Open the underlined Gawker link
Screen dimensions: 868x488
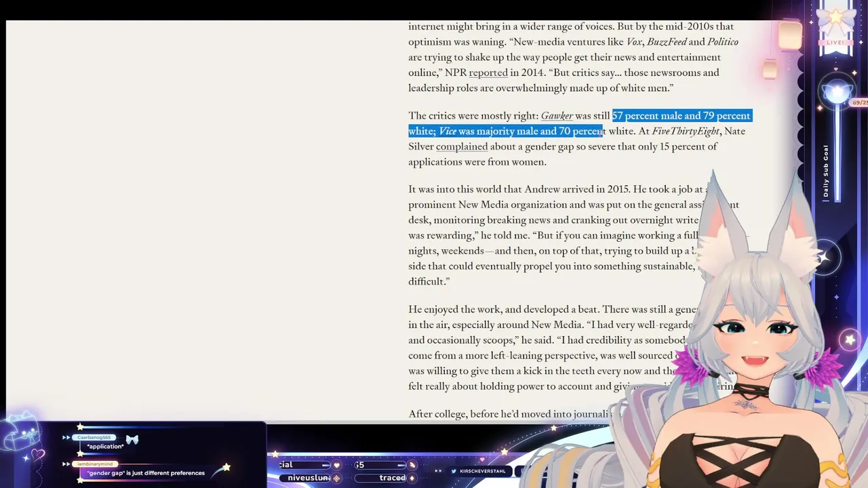pyautogui.click(x=557, y=116)
